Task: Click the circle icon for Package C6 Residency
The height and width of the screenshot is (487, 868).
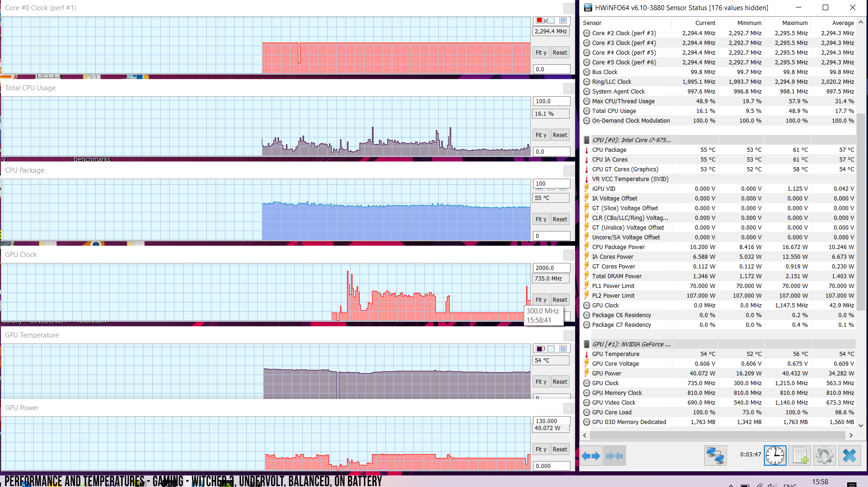Action: tap(587, 315)
